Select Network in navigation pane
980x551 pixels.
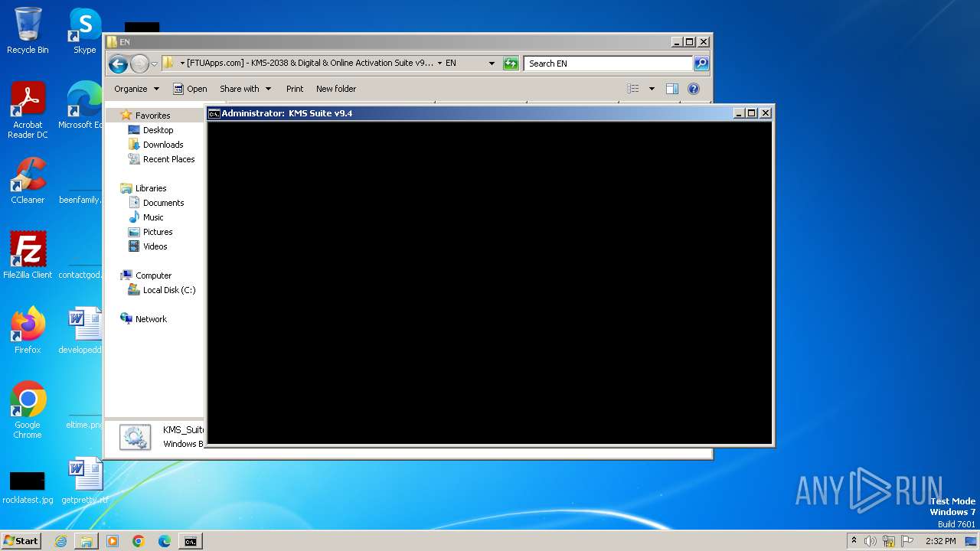pos(151,319)
